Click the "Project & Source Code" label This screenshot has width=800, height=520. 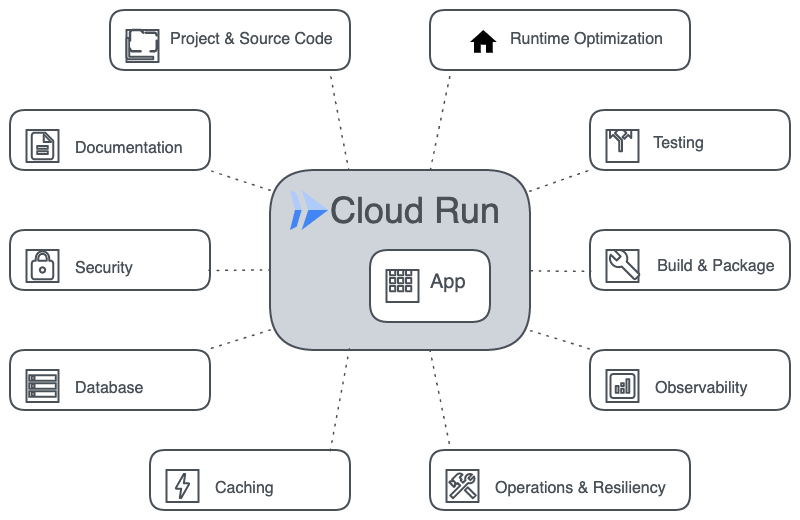[x=251, y=39]
